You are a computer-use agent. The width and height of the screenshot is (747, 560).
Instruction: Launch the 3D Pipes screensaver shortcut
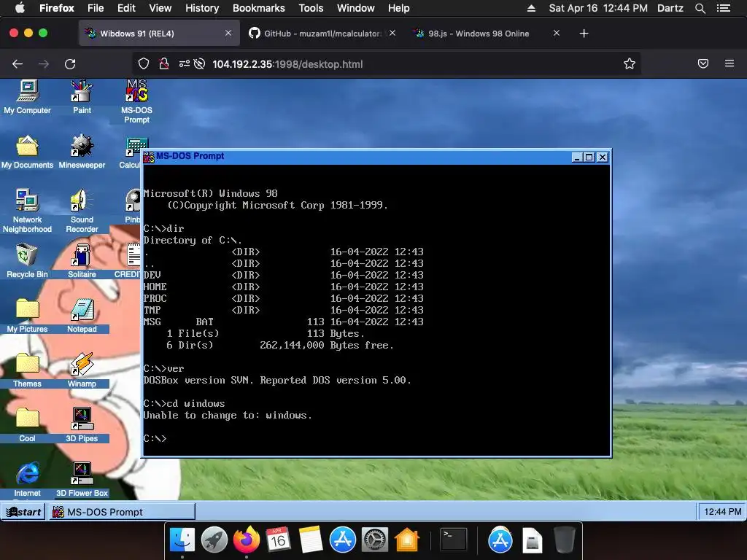[82, 425]
